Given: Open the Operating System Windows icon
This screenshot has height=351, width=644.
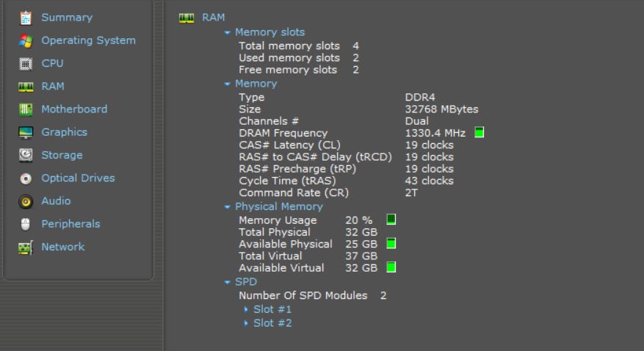Looking at the screenshot, I should point(26,40).
